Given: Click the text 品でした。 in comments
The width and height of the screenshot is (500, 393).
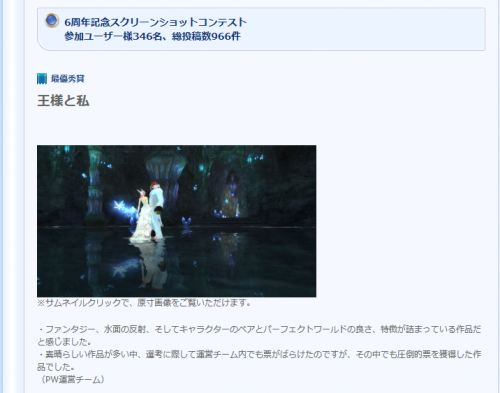Looking at the screenshot, I should 55,367.
